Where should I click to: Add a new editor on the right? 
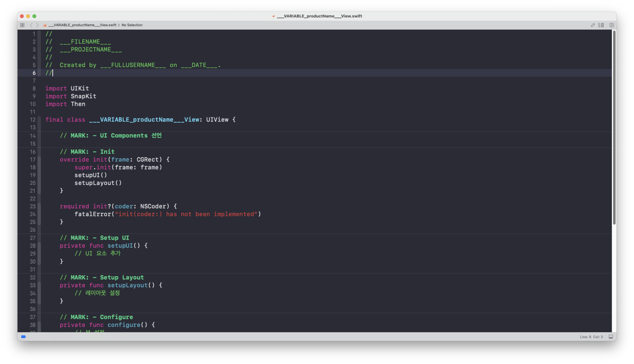pos(612,25)
